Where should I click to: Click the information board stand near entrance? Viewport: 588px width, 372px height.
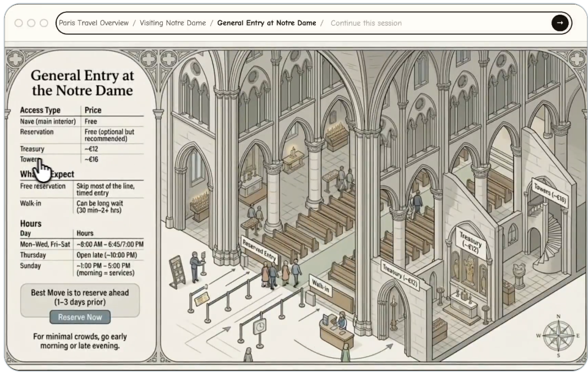[177, 271]
